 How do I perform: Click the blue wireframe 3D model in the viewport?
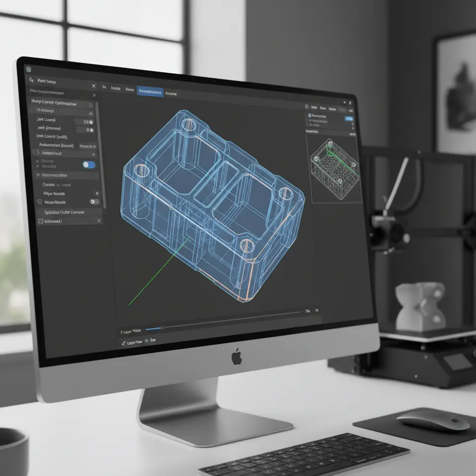pyautogui.click(x=213, y=205)
